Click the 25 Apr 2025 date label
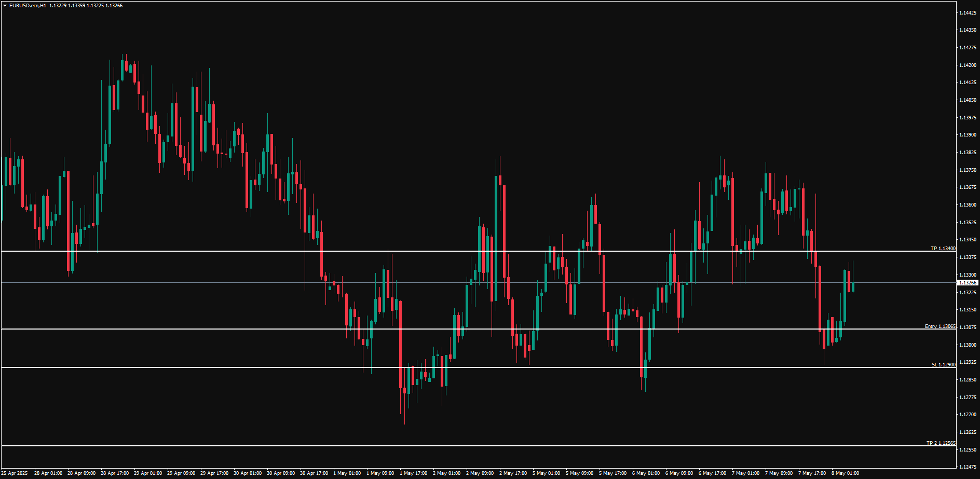 pyautogui.click(x=15, y=473)
